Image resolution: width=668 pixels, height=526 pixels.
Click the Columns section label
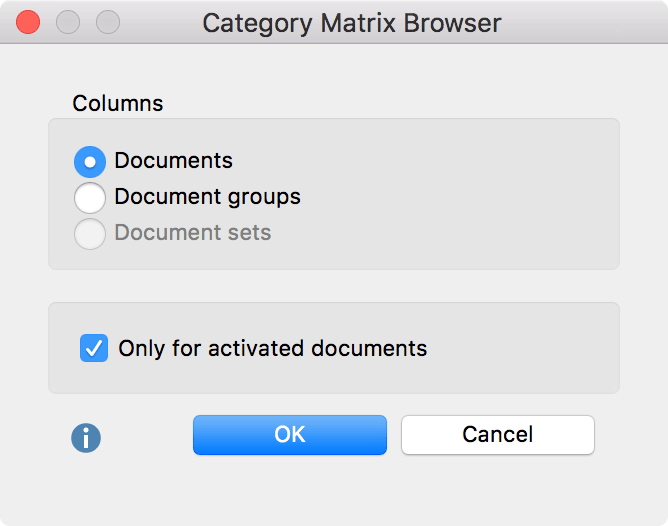pyautogui.click(x=118, y=103)
